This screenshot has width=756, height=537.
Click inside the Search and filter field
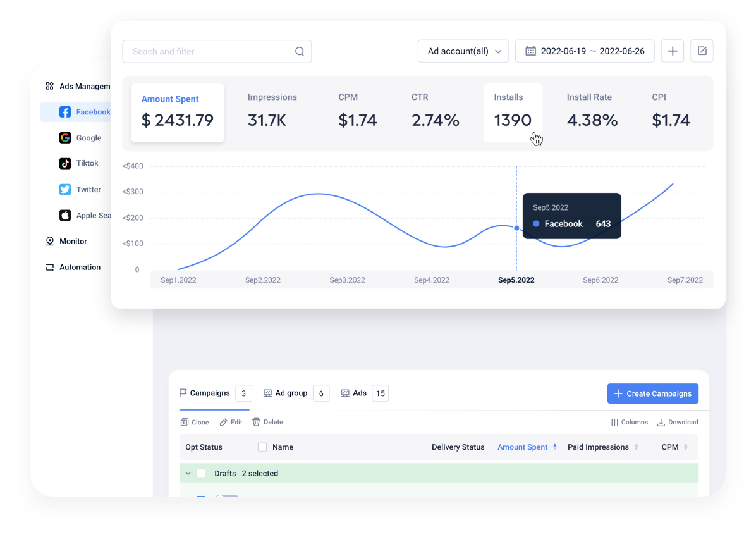[209, 51]
